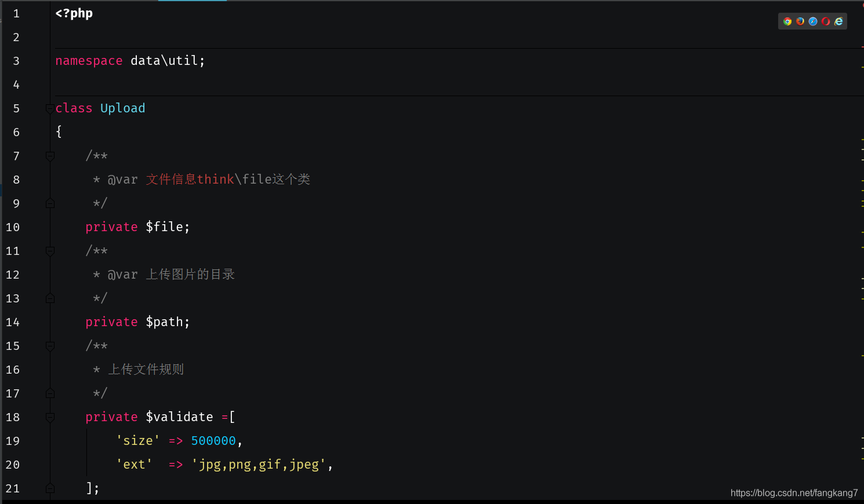This screenshot has width=864, height=504.
Task: Collapse the doc comment starting on line 11
Action: click(x=50, y=251)
